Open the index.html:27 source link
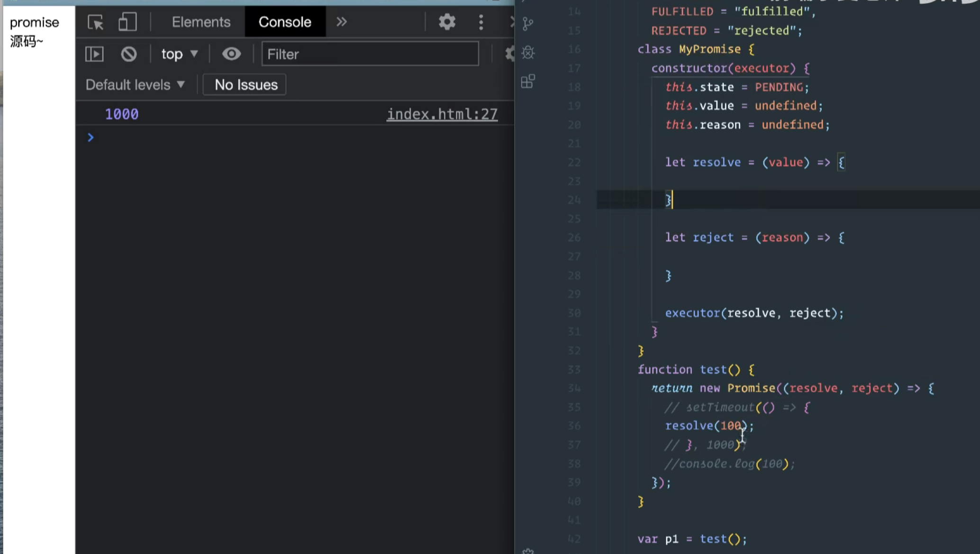 point(442,114)
